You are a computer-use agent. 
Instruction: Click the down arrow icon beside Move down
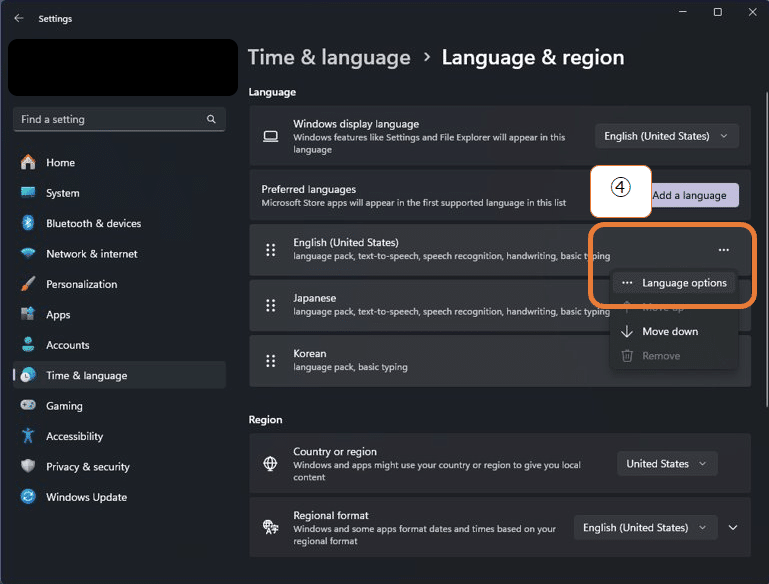[x=627, y=331]
